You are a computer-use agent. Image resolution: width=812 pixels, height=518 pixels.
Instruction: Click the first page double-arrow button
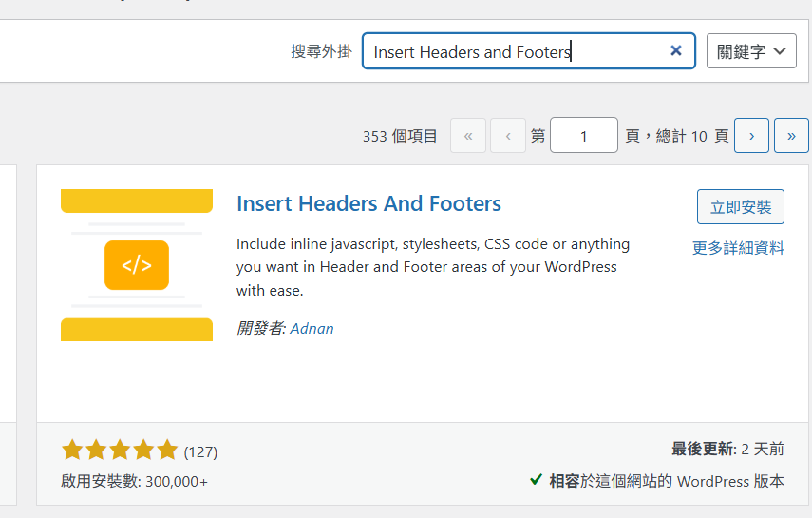468,136
